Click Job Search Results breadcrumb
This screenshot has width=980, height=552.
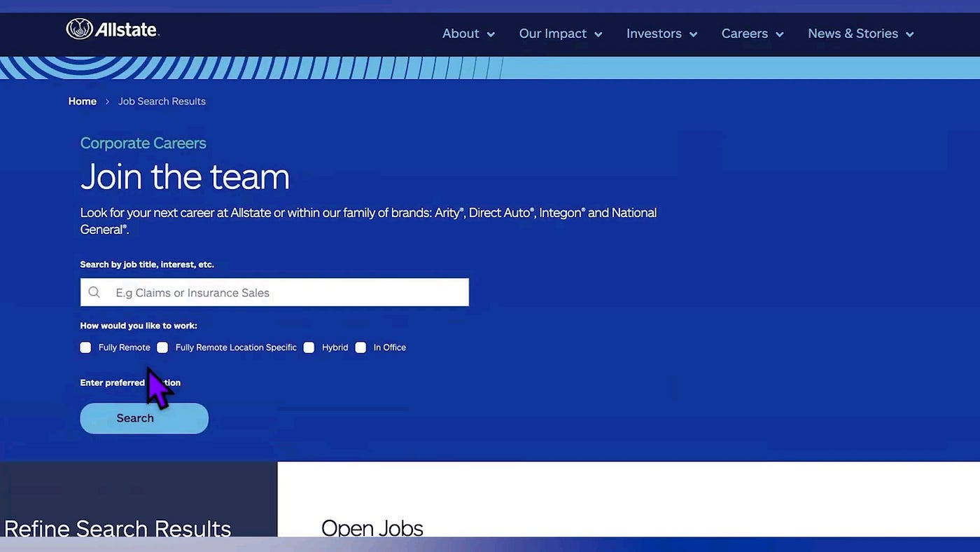(162, 102)
